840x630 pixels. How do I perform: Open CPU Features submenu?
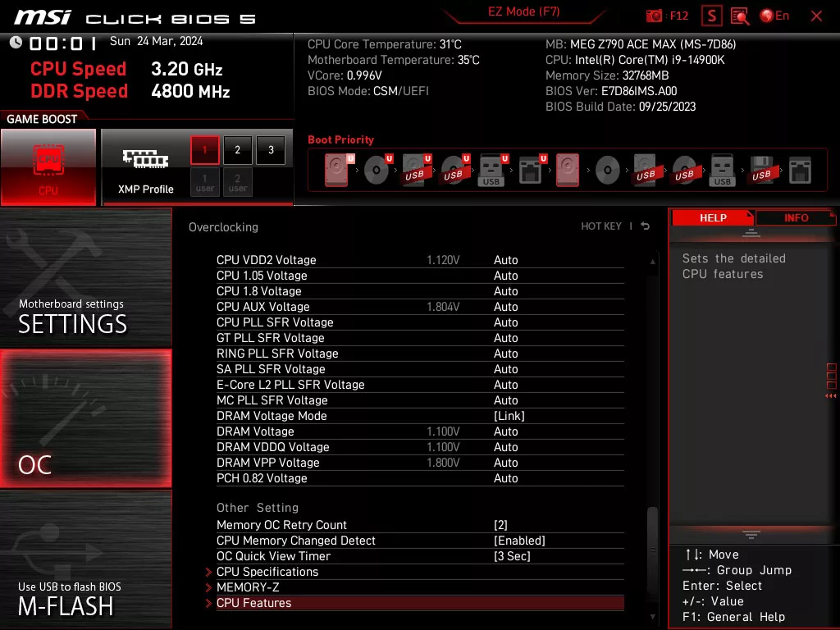pos(254,603)
